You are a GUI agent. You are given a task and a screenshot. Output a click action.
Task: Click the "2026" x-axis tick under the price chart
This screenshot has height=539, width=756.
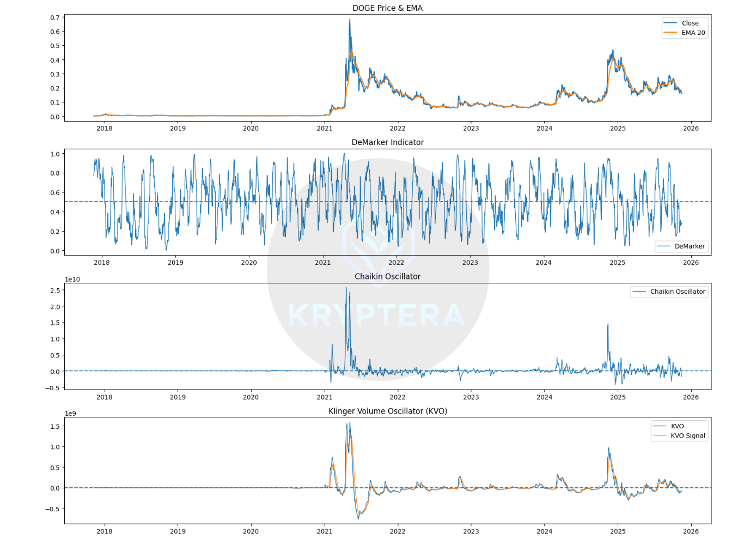691,129
